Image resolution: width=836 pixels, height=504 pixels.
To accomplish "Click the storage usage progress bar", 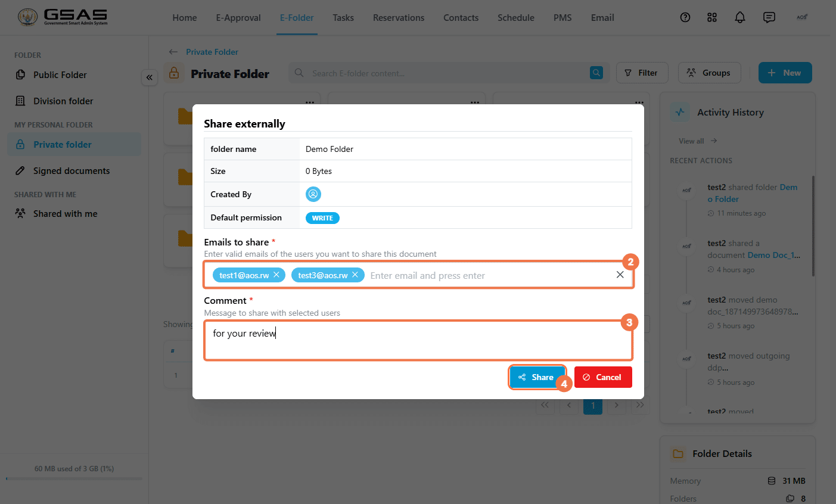I will click(x=74, y=478).
